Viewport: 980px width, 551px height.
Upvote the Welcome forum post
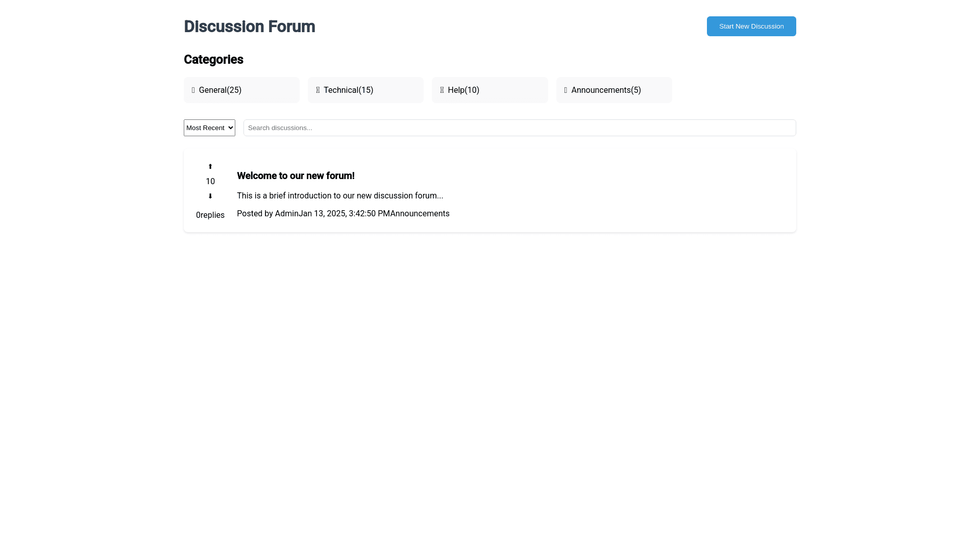tap(210, 167)
